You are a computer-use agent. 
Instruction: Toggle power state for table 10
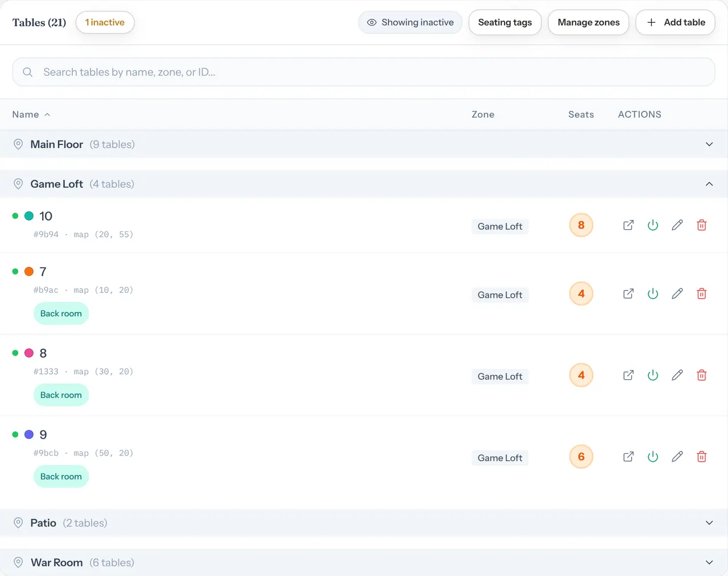653,225
